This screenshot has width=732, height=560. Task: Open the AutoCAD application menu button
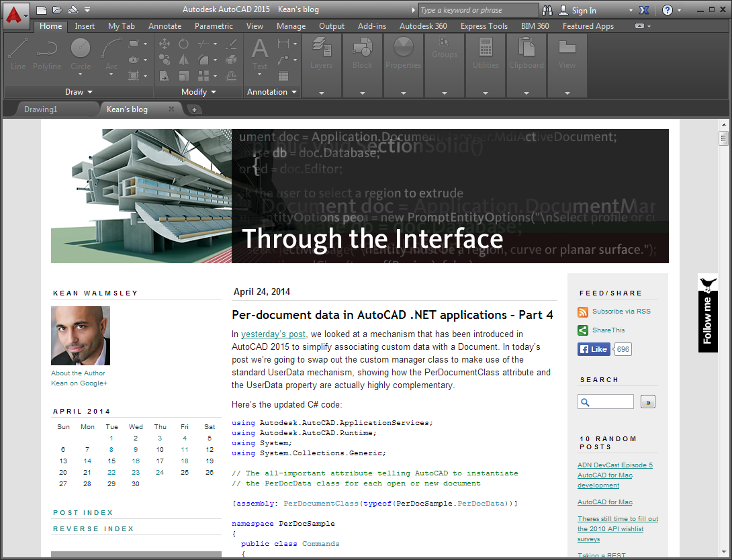(15, 13)
